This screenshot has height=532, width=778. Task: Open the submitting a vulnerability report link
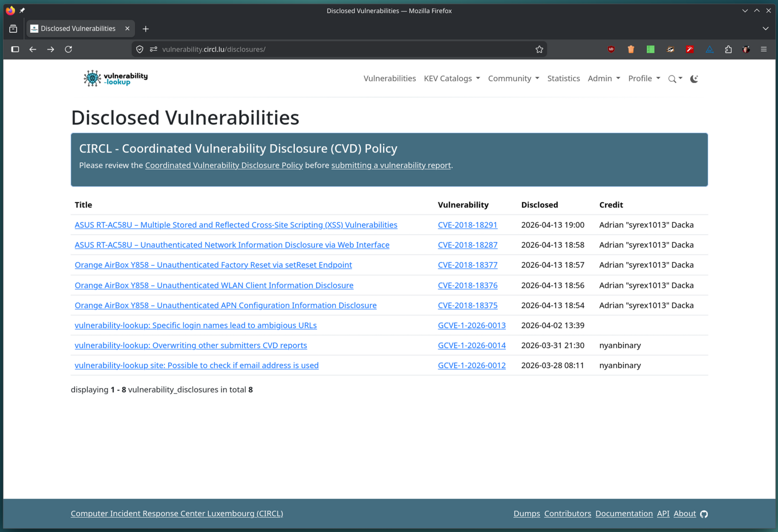click(391, 165)
